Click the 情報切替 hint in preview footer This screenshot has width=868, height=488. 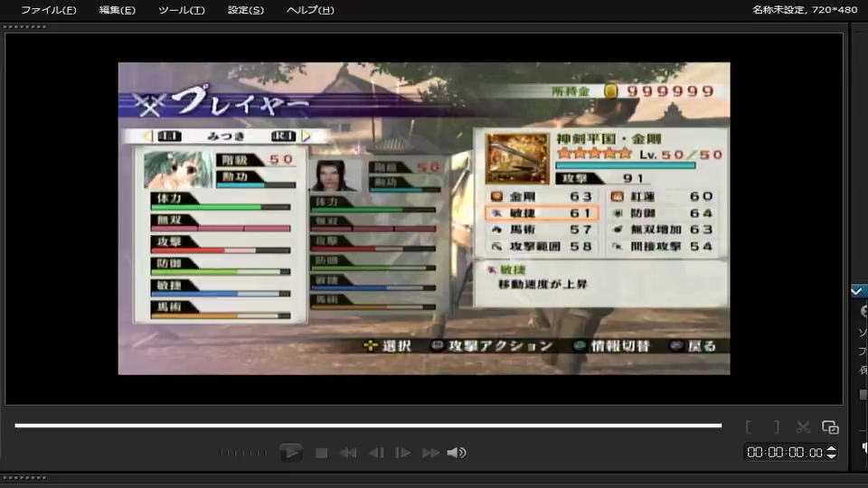click(x=611, y=346)
